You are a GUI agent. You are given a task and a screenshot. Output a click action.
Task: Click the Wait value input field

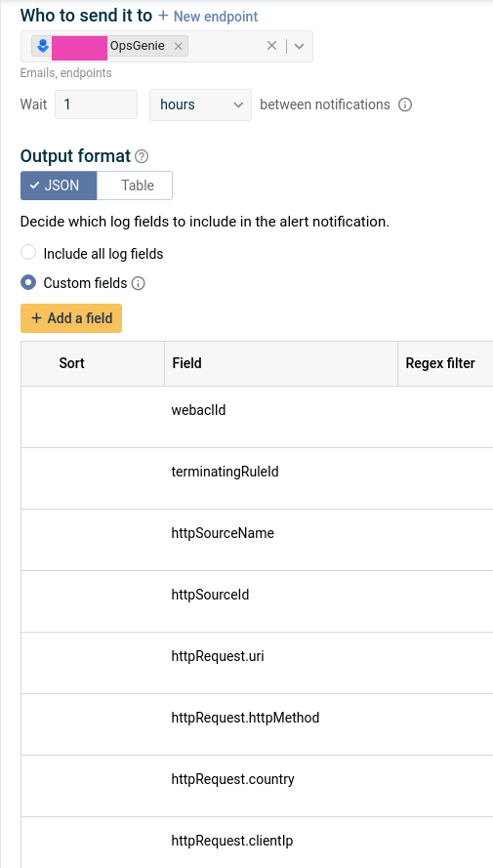(97, 104)
